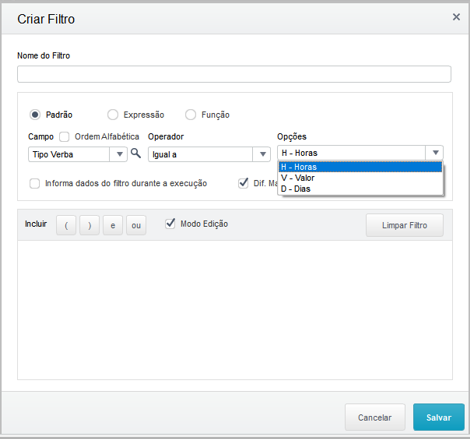Viewport: 470px width, 439px height.
Task: Open the Operador dropdown arrow
Action: 262,154
